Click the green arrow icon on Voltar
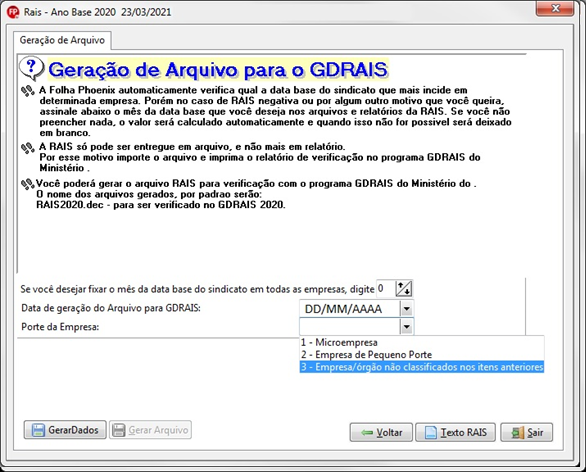 pos(367,432)
